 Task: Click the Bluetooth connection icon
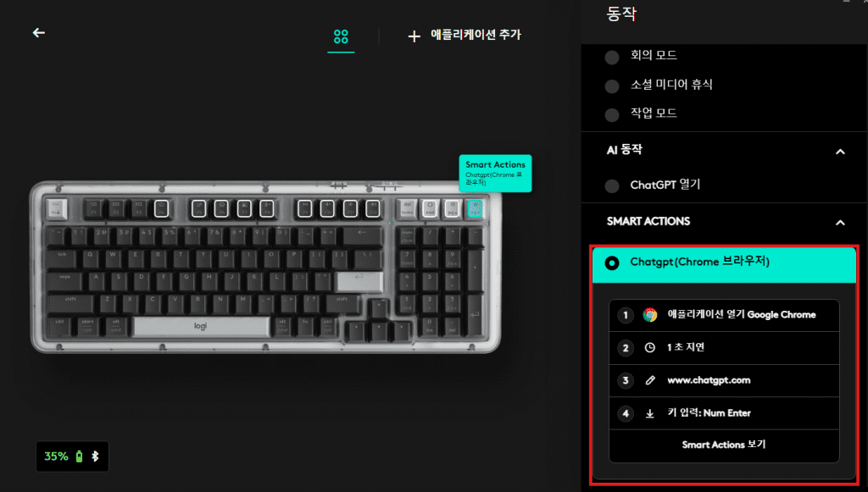coord(95,456)
